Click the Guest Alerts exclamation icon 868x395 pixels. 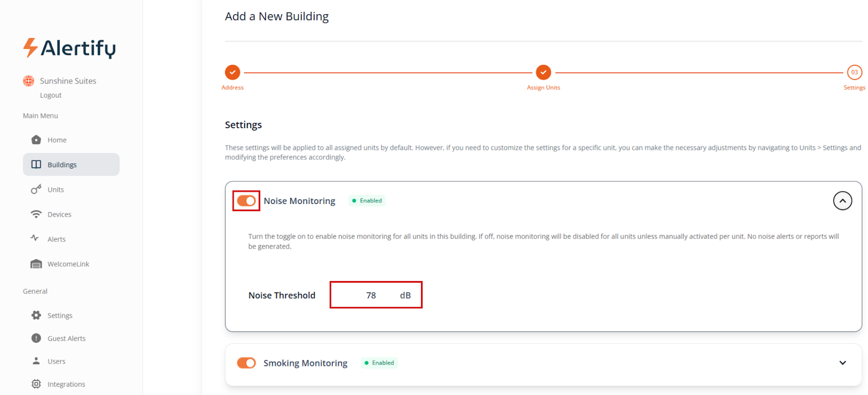tap(36, 338)
